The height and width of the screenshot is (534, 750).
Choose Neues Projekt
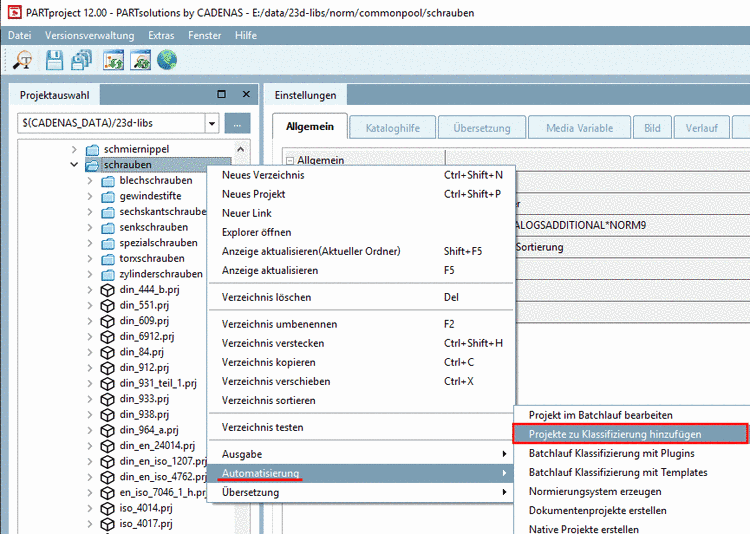point(362,194)
